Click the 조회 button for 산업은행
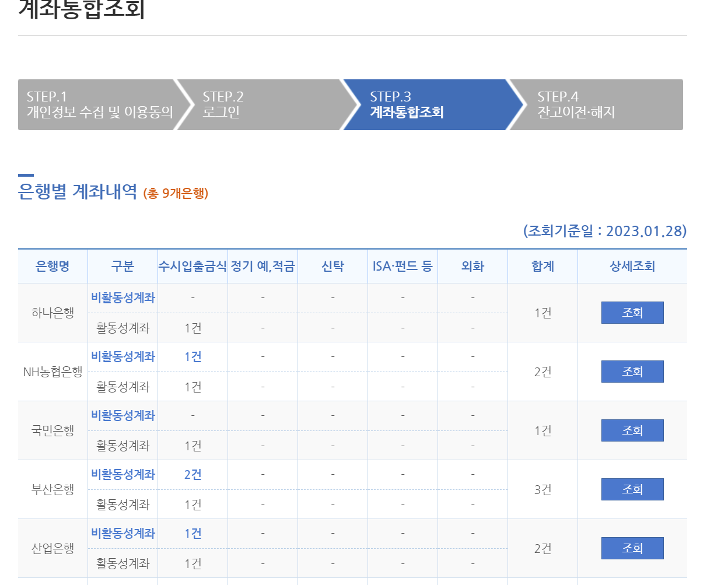The height and width of the screenshot is (585, 728). 632,548
